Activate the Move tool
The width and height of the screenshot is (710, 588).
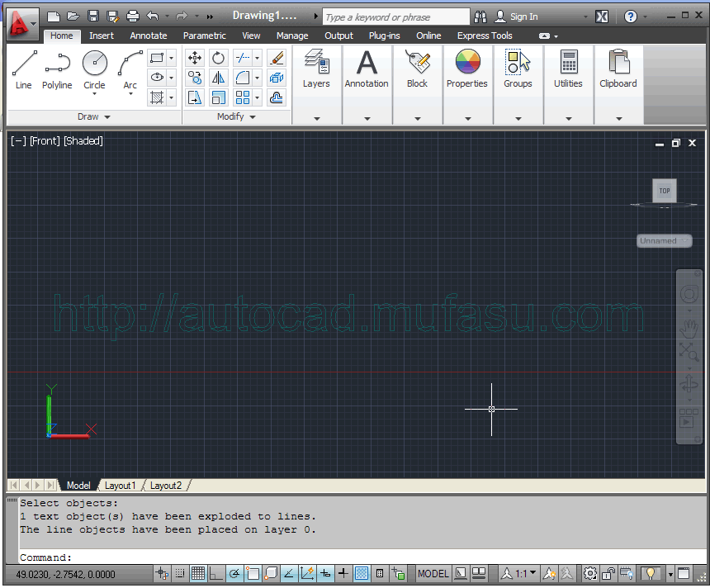[195, 58]
